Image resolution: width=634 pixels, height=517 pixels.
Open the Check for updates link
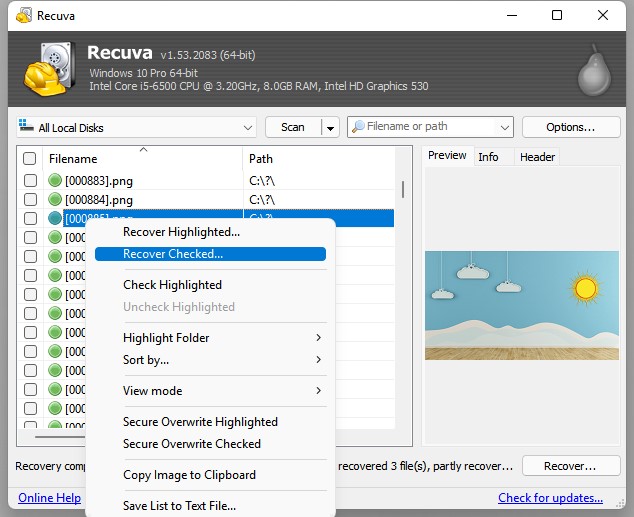pyautogui.click(x=550, y=498)
